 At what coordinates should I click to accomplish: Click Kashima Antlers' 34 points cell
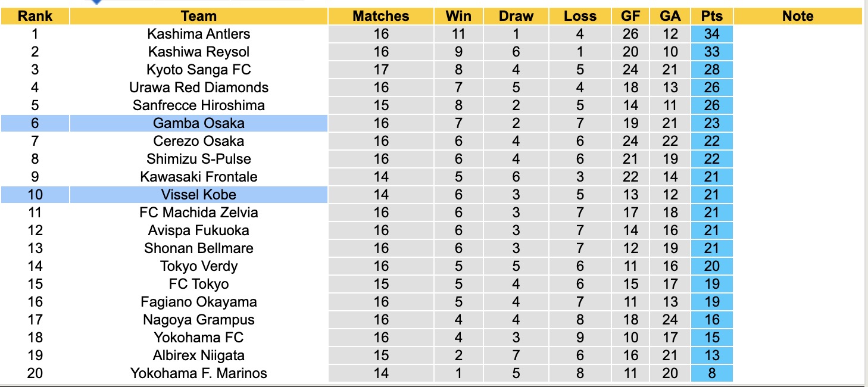click(711, 34)
